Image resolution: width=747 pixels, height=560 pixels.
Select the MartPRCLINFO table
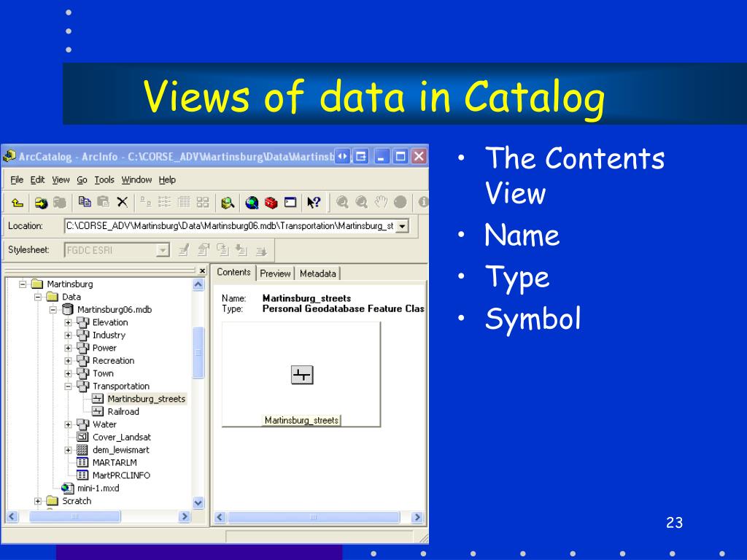pos(121,475)
